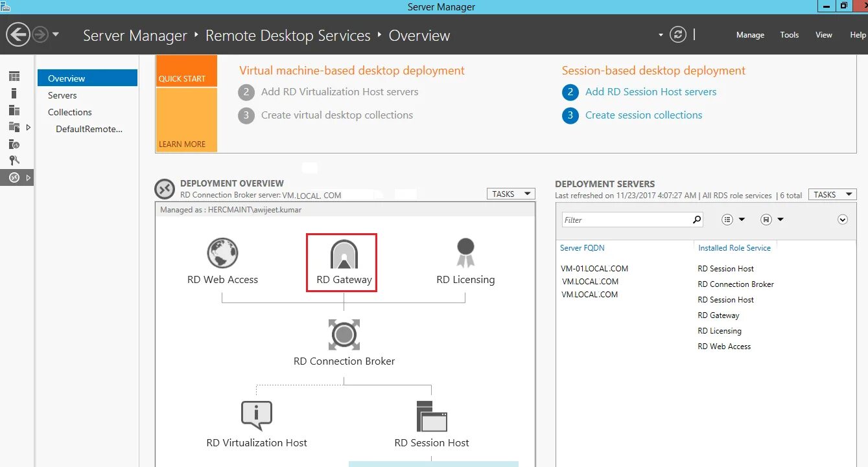Viewport: 868px width, 467px height.
Task: Click the save query disk icon
Action: pyautogui.click(x=766, y=220)
